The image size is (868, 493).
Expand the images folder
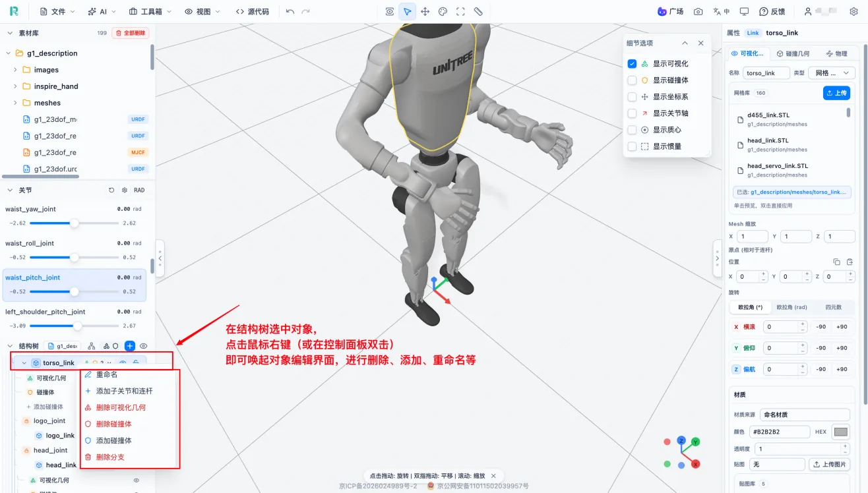tap(15, 70)
